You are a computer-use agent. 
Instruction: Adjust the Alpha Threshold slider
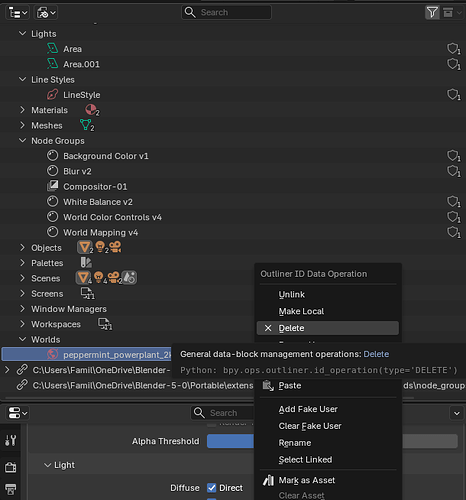(332, 441)
